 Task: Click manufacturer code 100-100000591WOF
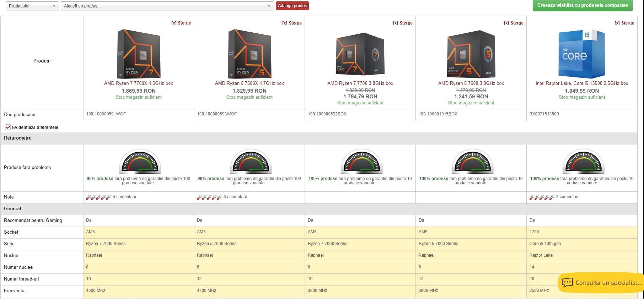[106, 114]
